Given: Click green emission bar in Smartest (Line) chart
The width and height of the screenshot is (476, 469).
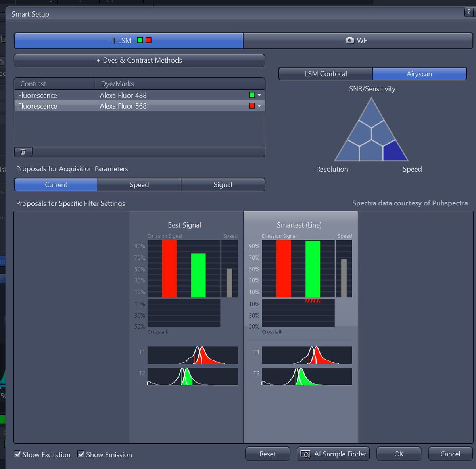Looking at the screenshot, I should (x=313, y=269).
